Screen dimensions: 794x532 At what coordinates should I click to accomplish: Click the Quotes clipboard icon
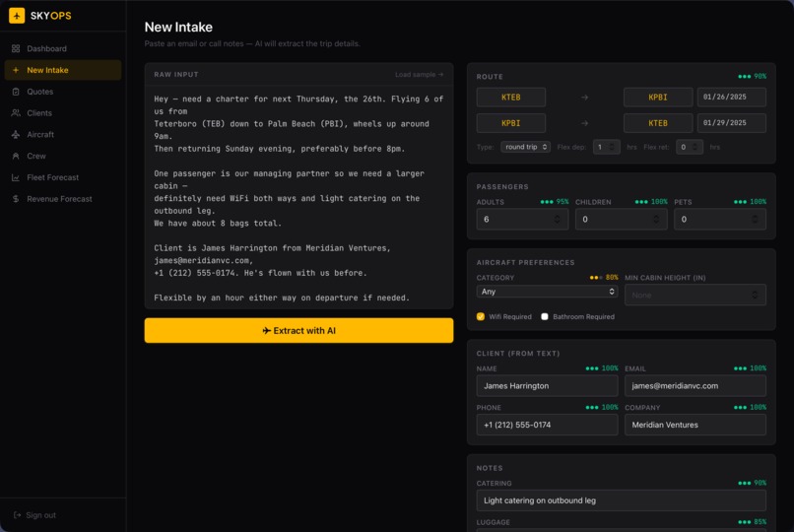coord(16,92)
